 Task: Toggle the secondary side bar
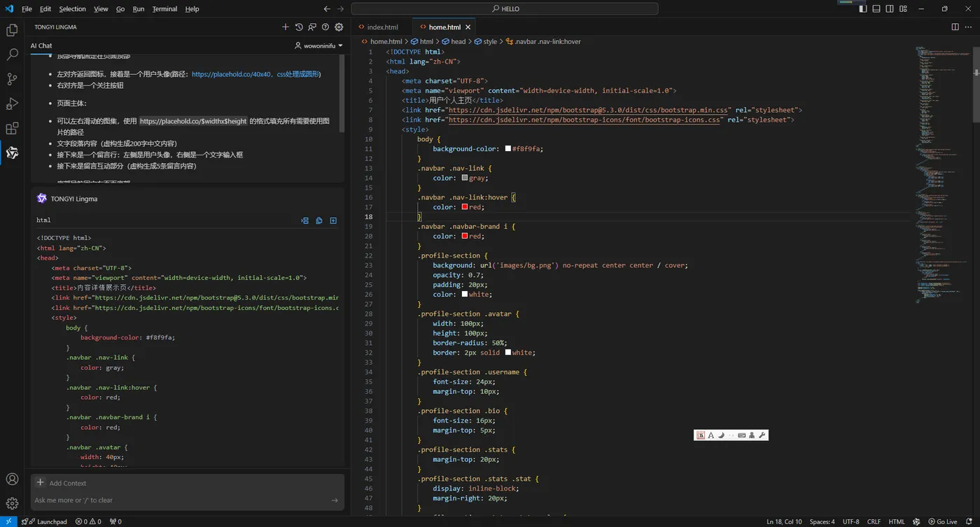click(890, 9)
